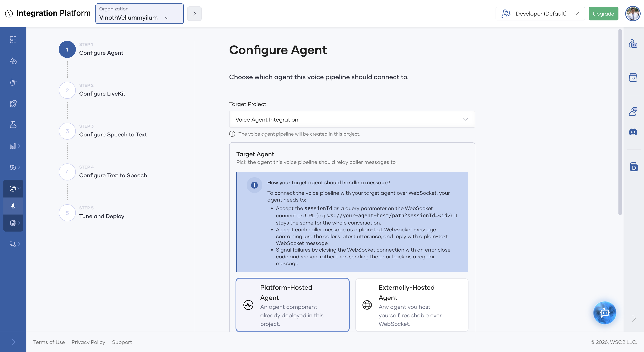Open the Discord icon in right panel
Screen dimensions: 644x352
coord(633,132)
